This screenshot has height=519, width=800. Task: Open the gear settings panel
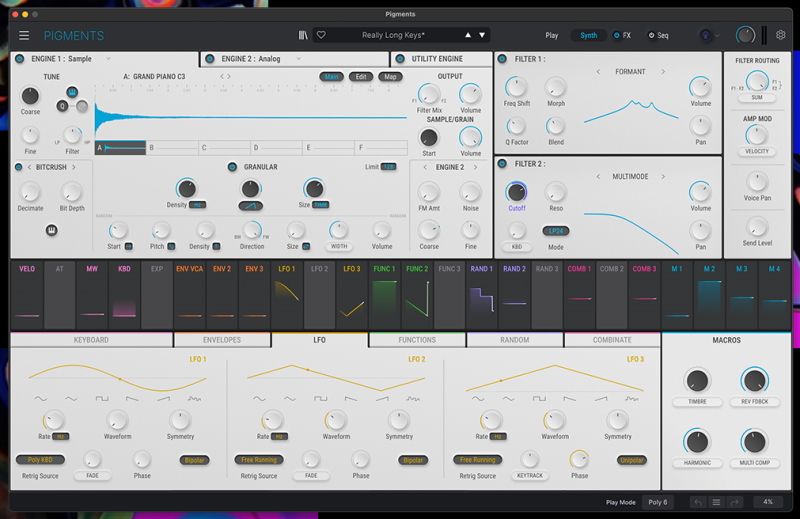pyautogui.click(x=781, y=35)
